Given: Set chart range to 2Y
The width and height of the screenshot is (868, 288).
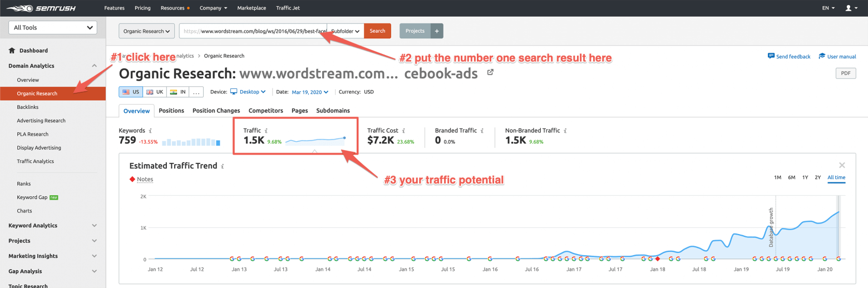Looking at the screenshot, I should tap(818, 177).
